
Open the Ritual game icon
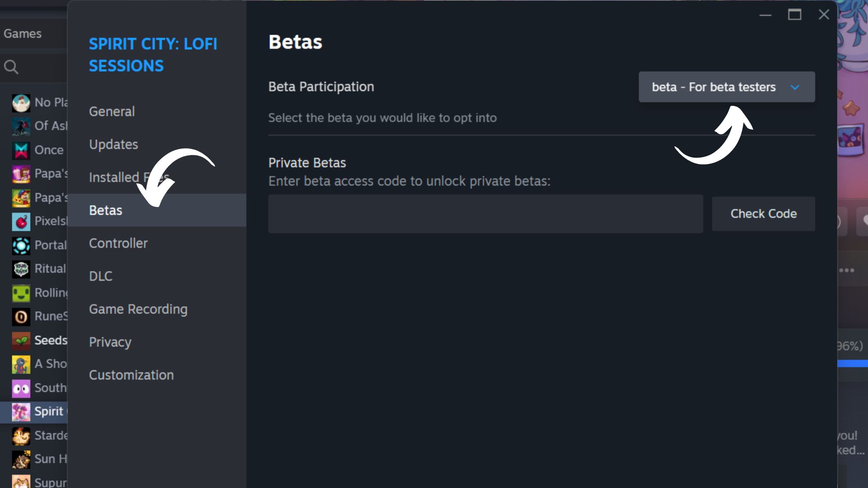21,269
